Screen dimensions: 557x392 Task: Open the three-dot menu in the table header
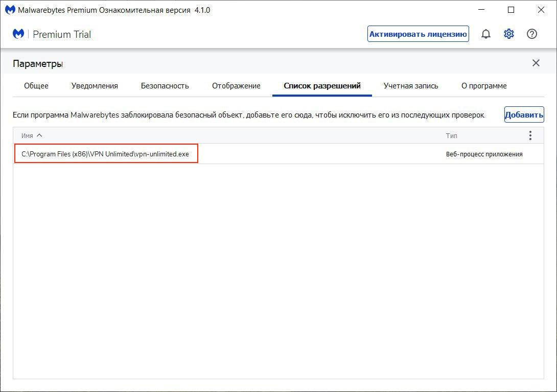pos(530,135)
